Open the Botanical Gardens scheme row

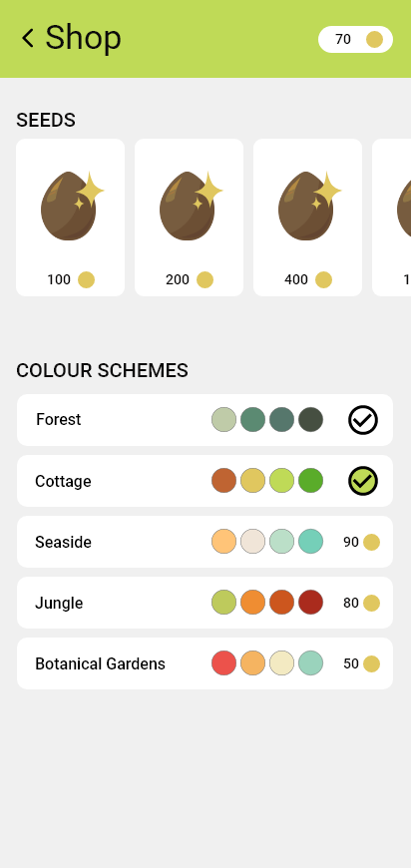tap(205, 663)
